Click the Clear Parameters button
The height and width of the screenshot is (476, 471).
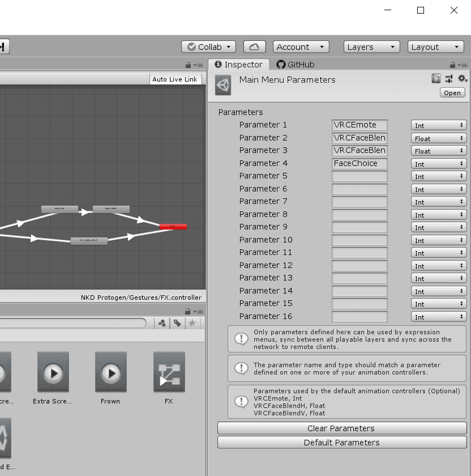pos(342,428)
